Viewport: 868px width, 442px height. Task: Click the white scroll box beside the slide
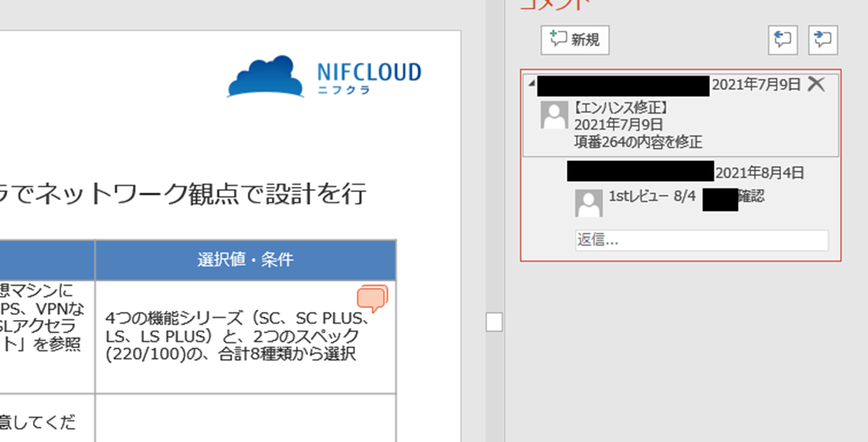(494, 322)
